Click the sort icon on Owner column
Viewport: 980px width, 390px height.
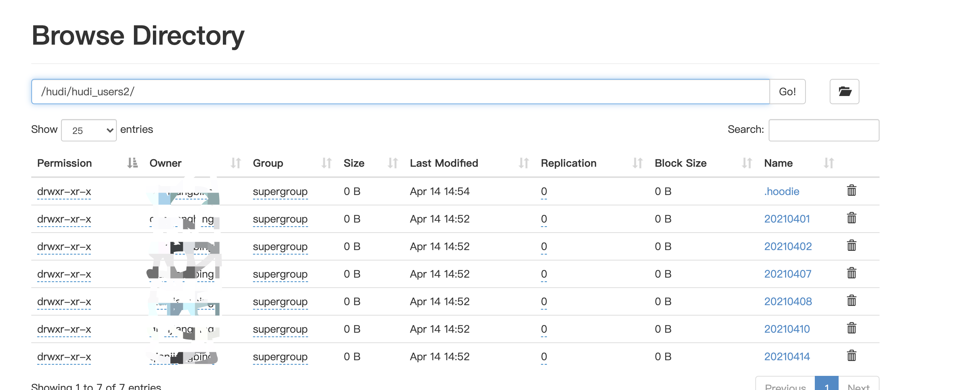point(236,163)
